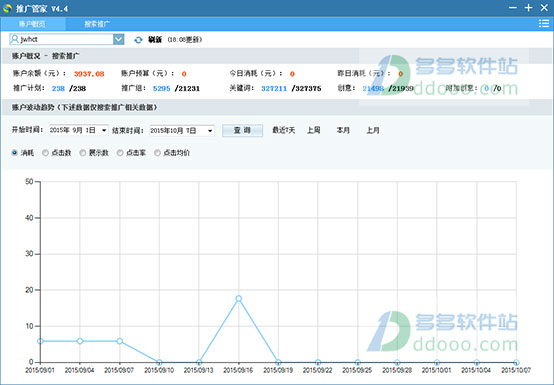554x385 pixels.
Task: Click the 账户概况 - 搜索推广 section header
Action: point(46,56)
